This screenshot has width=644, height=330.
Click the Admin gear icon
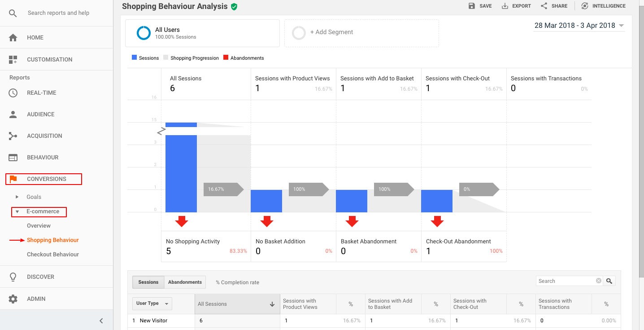(x=13, y=299)
